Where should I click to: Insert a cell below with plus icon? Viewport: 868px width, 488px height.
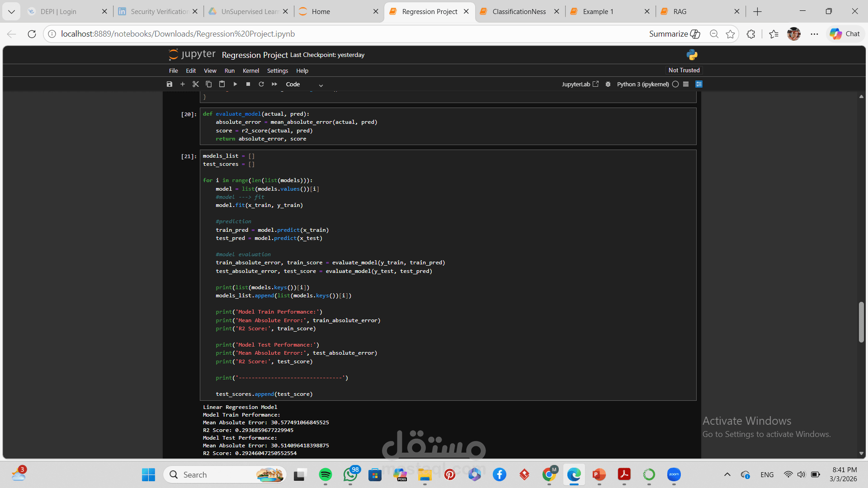(183, 84)
